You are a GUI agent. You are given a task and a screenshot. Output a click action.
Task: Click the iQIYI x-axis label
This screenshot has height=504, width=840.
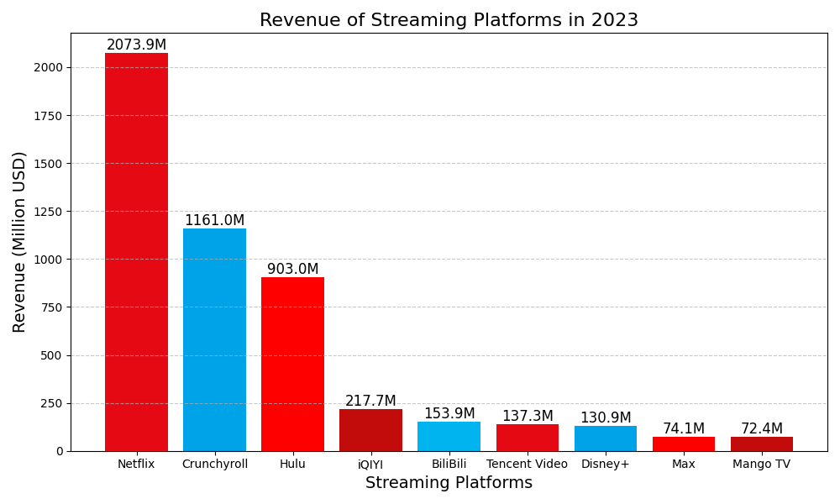[x=370, y=465]
